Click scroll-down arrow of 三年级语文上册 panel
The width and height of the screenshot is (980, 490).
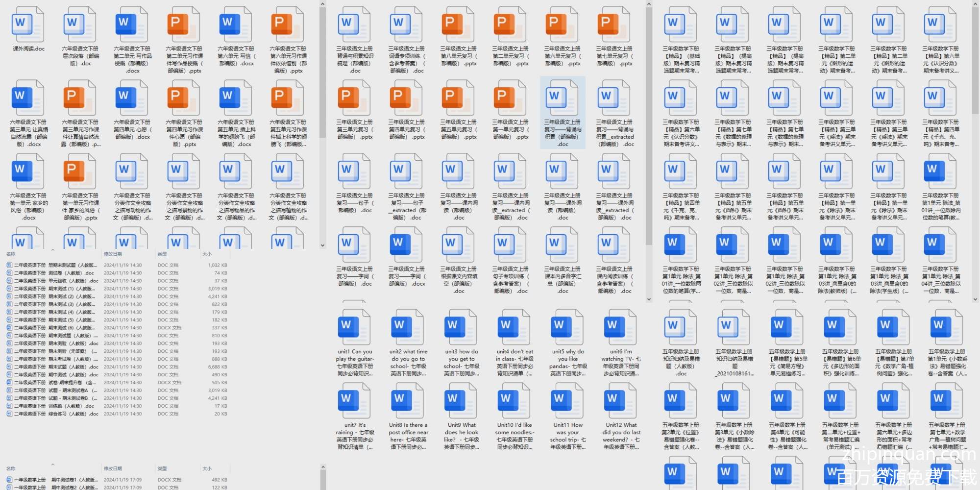tap(649, 299)
